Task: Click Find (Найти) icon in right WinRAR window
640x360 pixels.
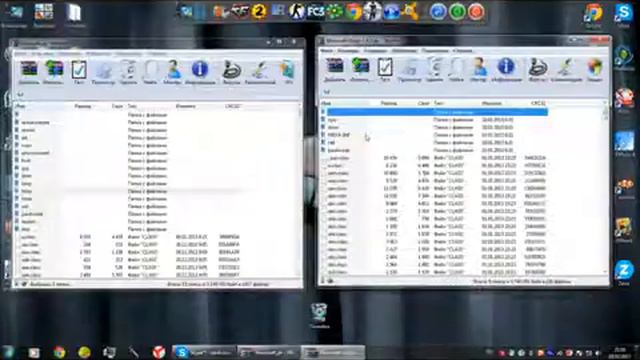Action: point(456,69)
